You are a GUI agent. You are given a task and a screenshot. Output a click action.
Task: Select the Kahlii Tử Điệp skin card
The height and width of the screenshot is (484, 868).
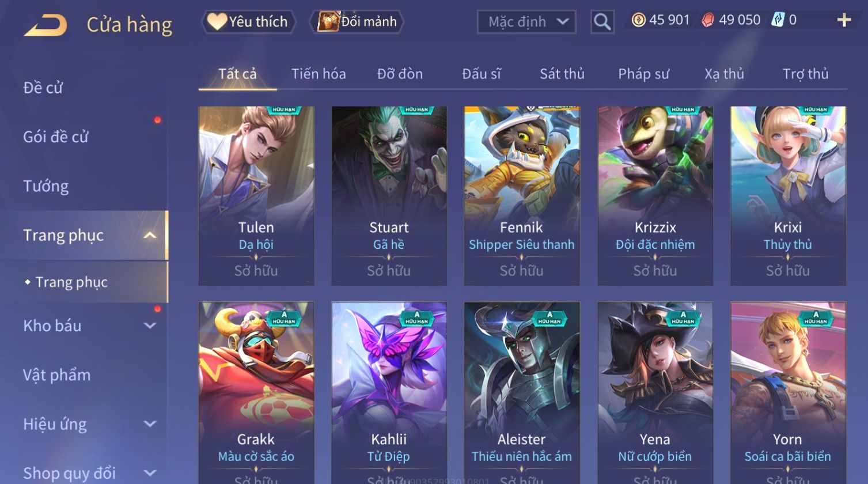[x=389, y=393]
